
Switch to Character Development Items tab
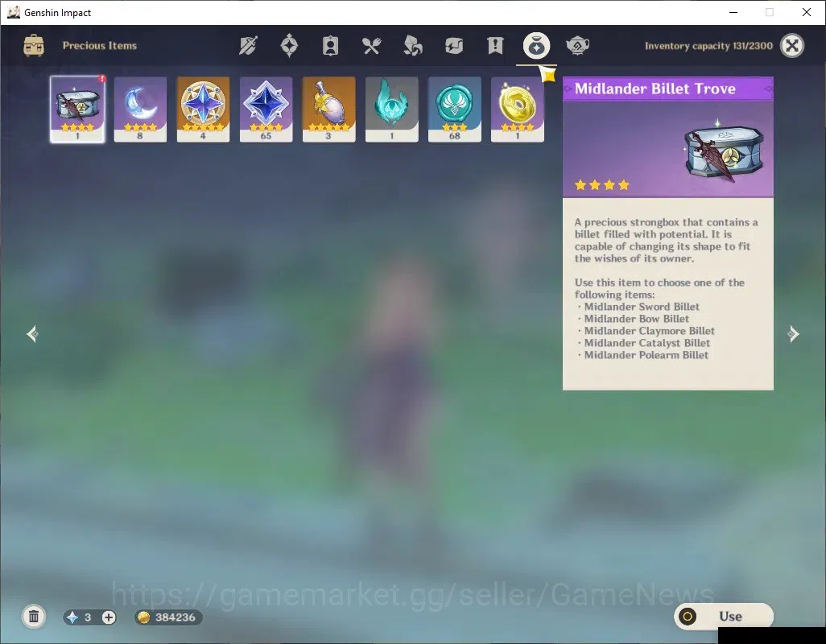tap(330, 46)
